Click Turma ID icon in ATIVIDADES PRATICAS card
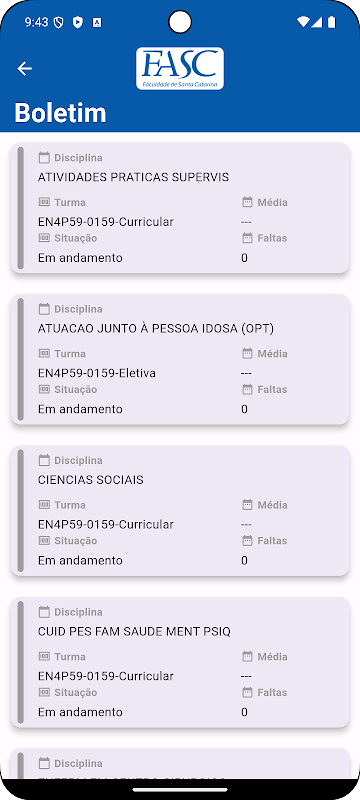Viewport: 360px width, 800px height. (44, 202)
